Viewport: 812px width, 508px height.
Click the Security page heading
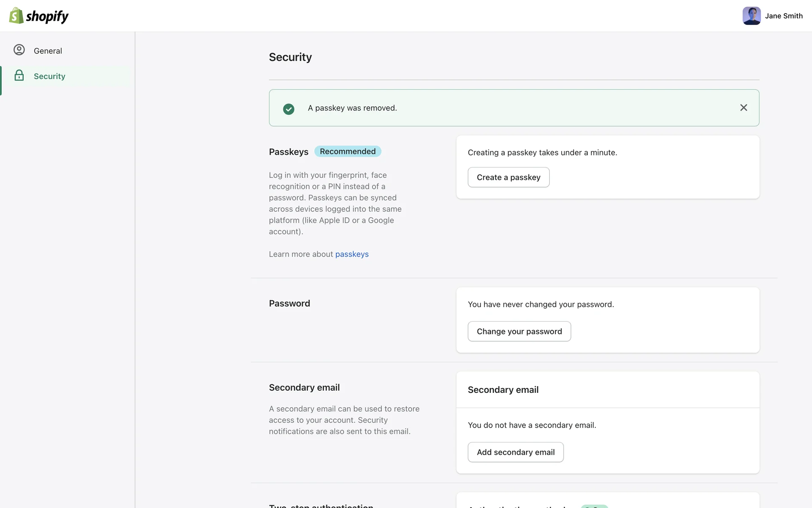[x=290, y=57]
